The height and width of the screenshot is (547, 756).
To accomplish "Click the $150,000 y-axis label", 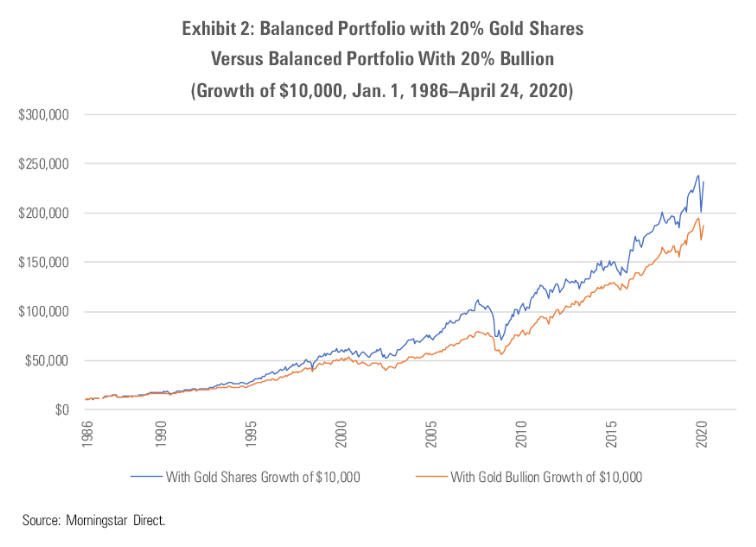I will tap(43, 262).
